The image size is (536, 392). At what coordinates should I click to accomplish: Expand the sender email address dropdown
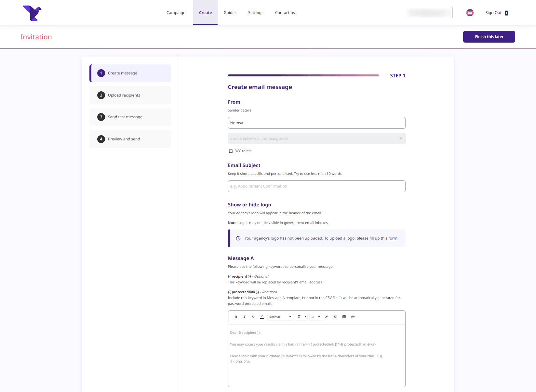[316, 138]
